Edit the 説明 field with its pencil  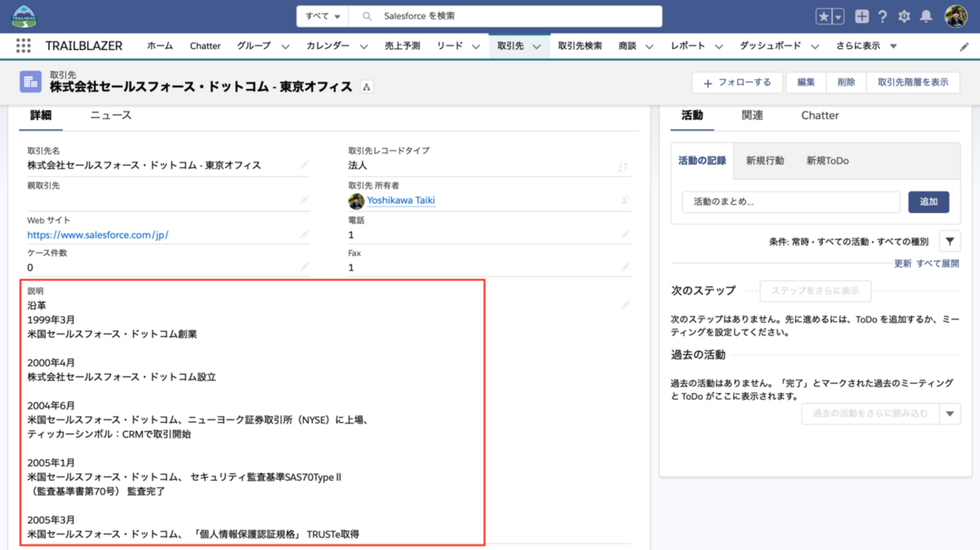(x=625, y=305)
